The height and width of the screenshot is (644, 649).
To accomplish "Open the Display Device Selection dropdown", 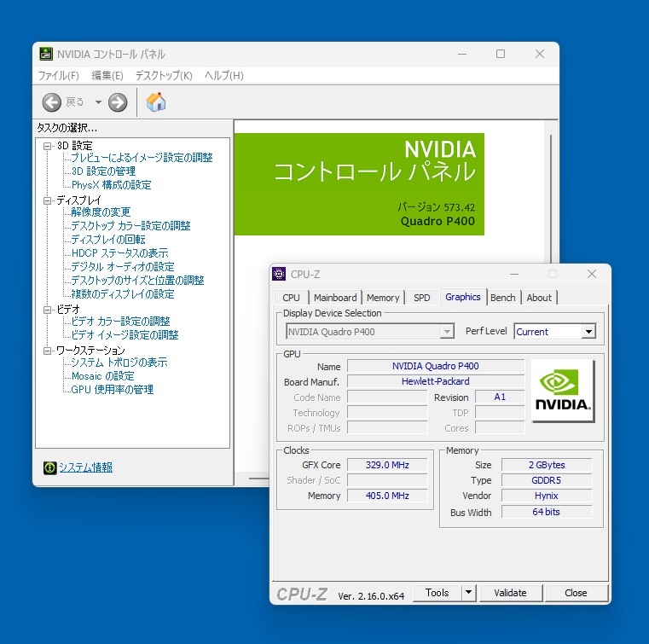I will [x=370, y=332].
